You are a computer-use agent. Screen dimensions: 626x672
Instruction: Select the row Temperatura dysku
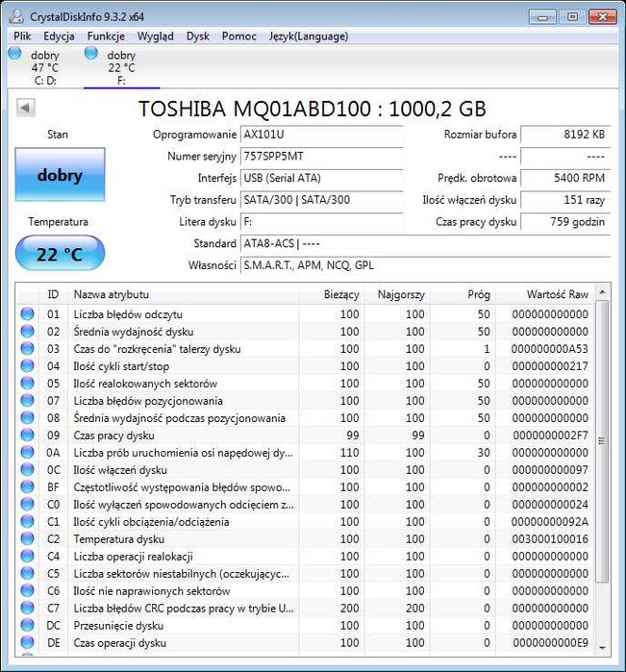click(x=306, y=538)
